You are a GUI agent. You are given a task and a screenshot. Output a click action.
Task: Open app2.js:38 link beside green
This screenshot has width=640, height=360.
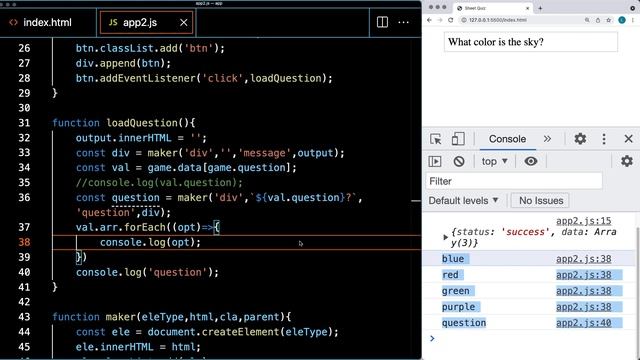583,291
